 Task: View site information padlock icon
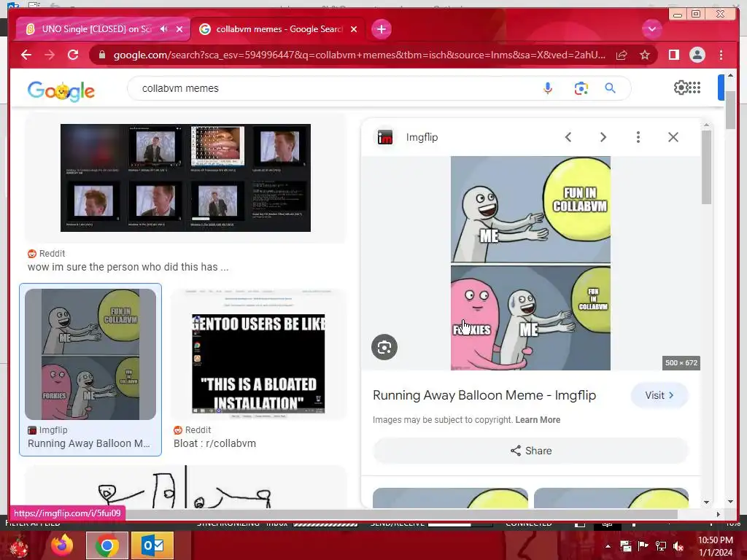point(101,55)
